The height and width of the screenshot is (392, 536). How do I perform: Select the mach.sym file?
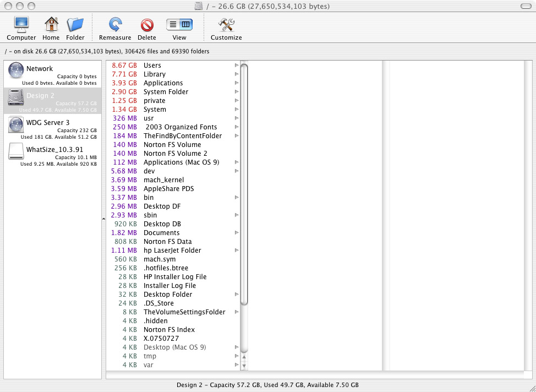coord(173,259)
